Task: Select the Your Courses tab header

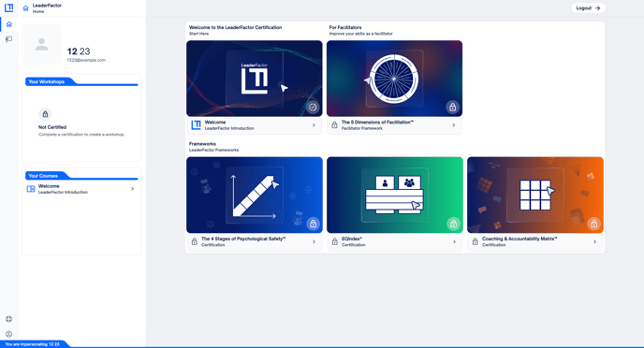Action: (43, 176)
